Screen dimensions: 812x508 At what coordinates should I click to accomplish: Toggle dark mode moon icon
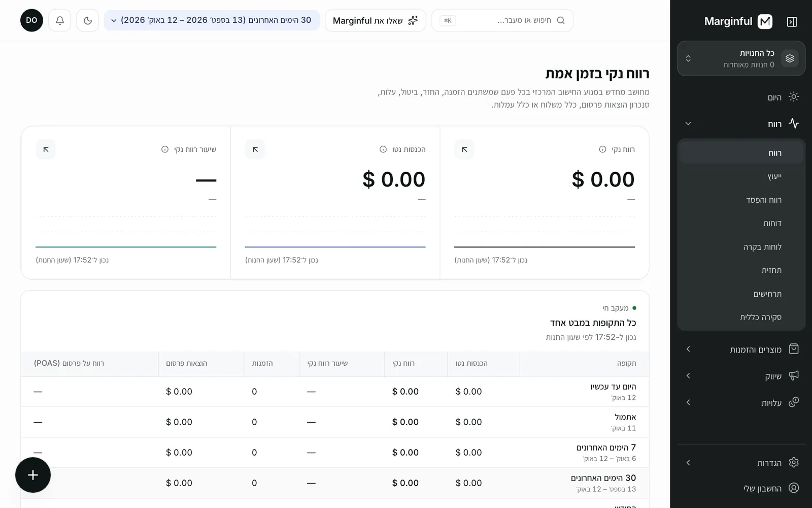click(88, 20)
